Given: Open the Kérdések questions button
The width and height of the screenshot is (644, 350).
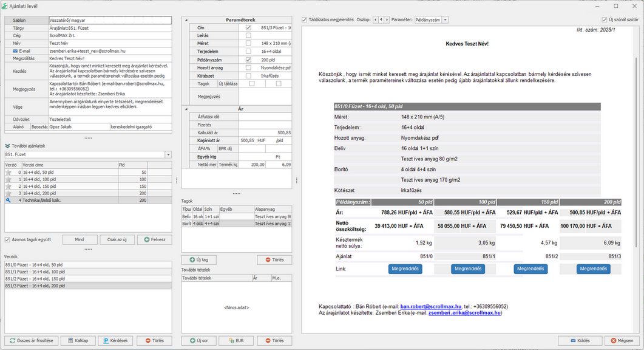Looking at the screenshot, I should 115,341.
